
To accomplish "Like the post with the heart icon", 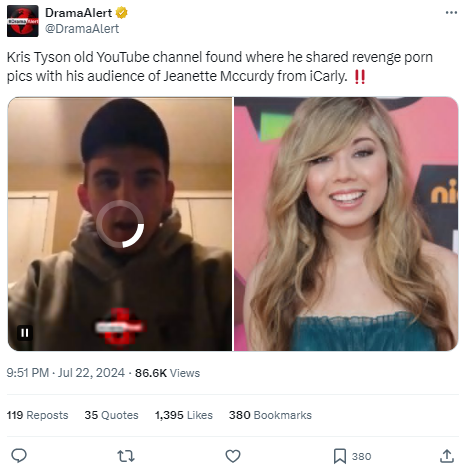I will (x=233, y=456).
